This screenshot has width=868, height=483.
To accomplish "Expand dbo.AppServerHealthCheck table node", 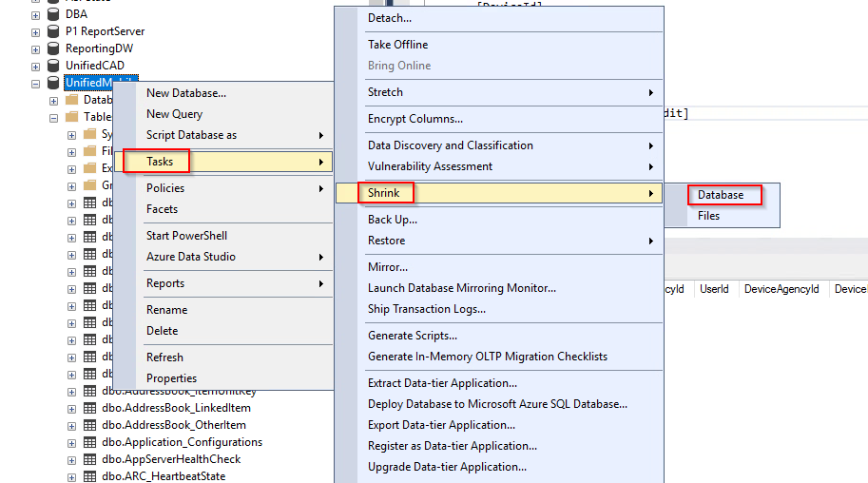I will coord(71,461).
